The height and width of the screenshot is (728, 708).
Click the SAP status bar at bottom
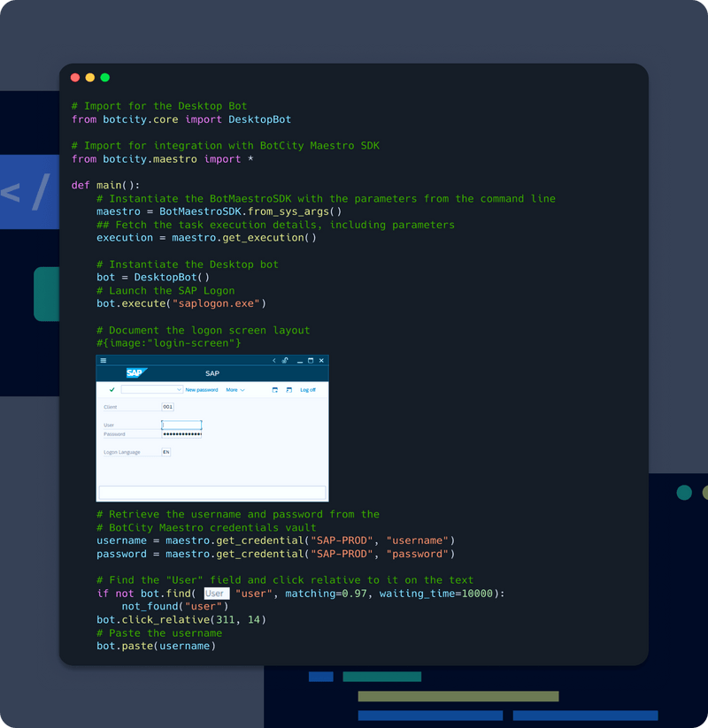coord(212,493)
